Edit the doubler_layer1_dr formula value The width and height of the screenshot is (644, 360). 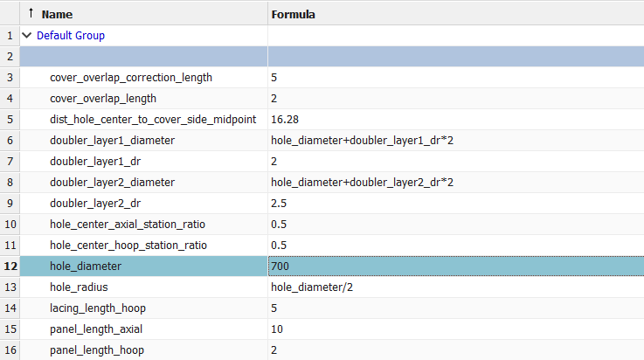pos(274,162)
